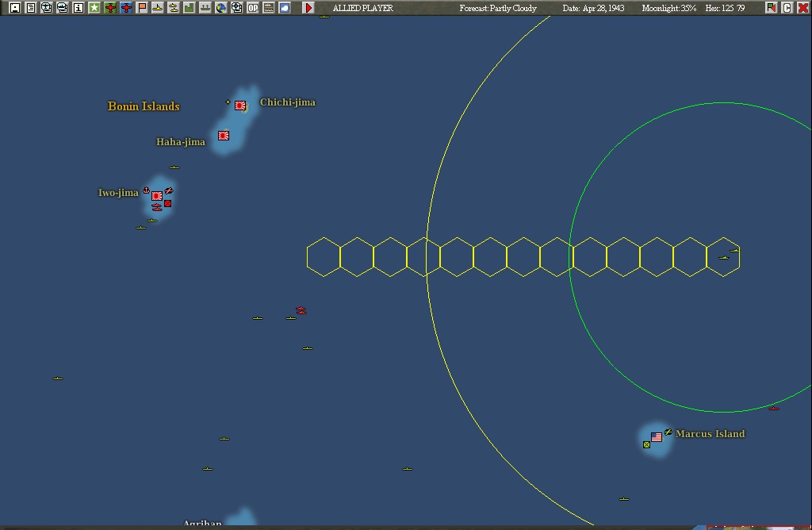This screenshot has height=530, width=812.
Task: Click the "Haha-jima" map label
Action: tap(181, 142)
